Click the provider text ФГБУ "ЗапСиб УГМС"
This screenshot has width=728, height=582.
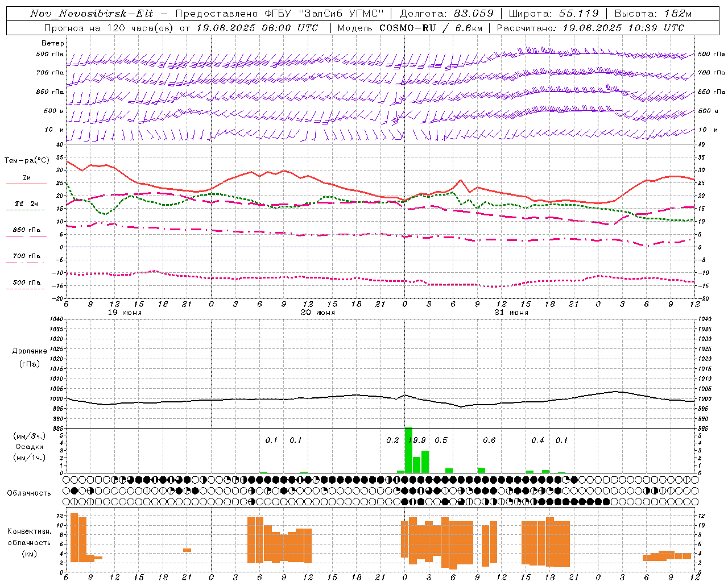[325, 14]
